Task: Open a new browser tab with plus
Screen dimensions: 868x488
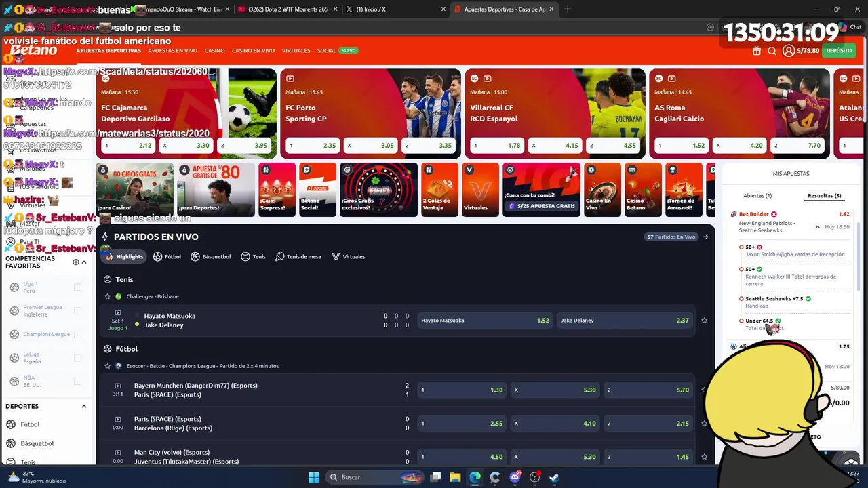Action: point(568,9)
